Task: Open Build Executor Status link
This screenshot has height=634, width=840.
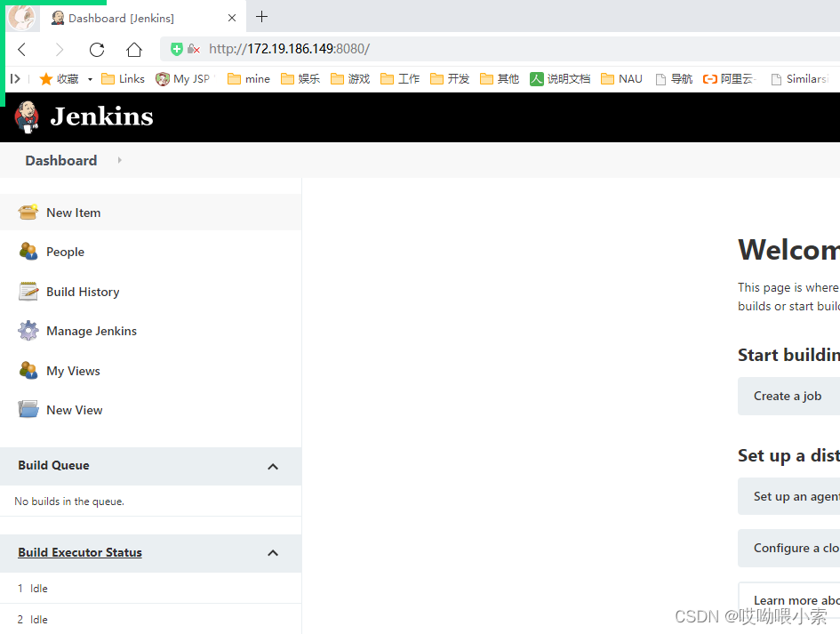Action: tap(80, 552)
